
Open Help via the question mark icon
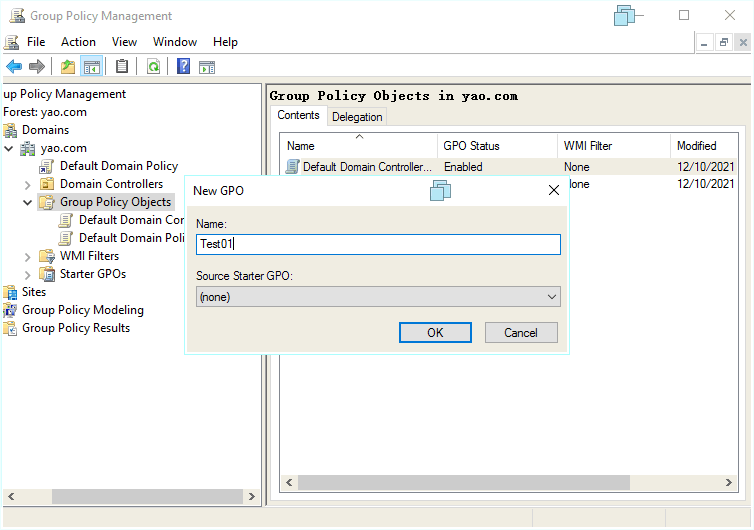pyautogui.click(x=183, y=67)
